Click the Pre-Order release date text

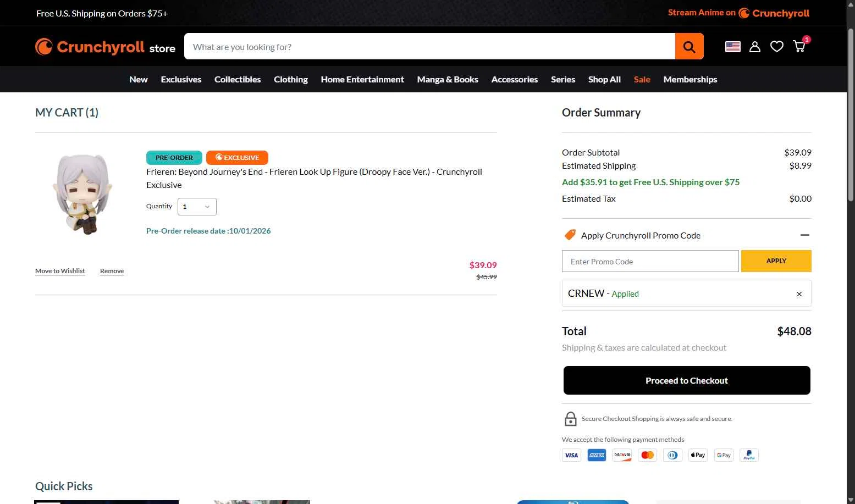click(208, 231)
